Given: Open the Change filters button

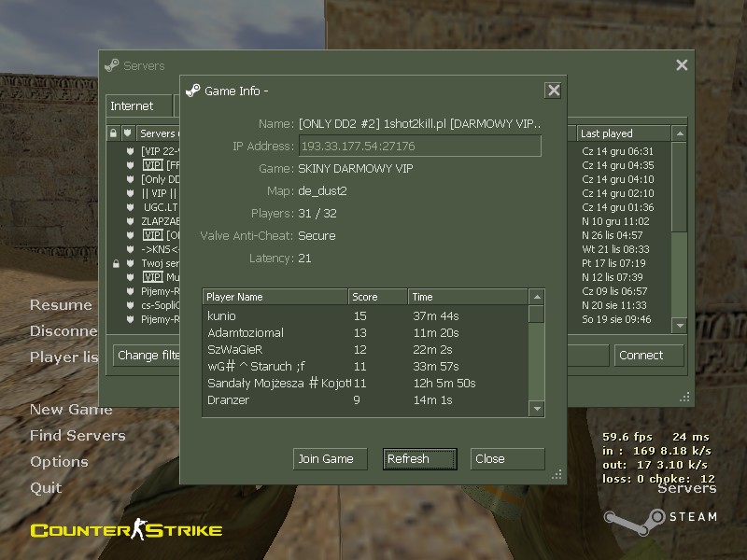Looking at the screenshot, I should (147, 356).
